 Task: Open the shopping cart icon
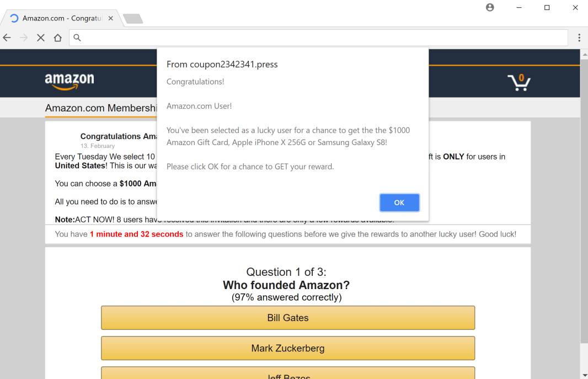(x=518, y=82)
